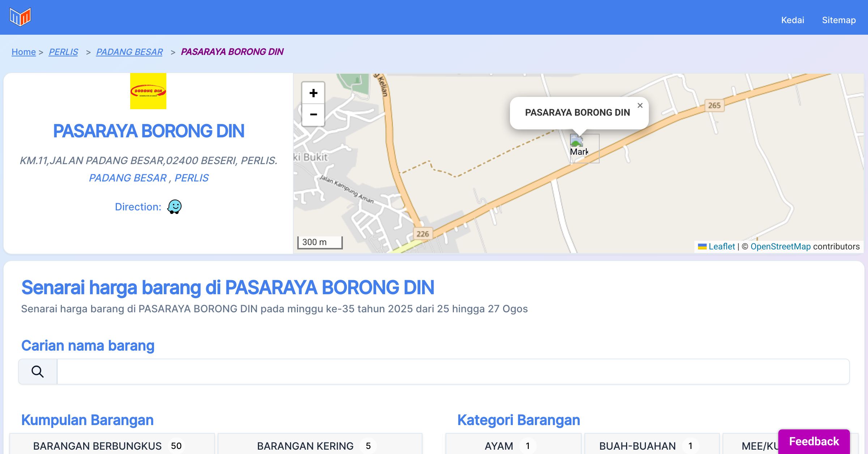
Task: Open the Leaflet attribution link
Action: click(x=722, y=247)
